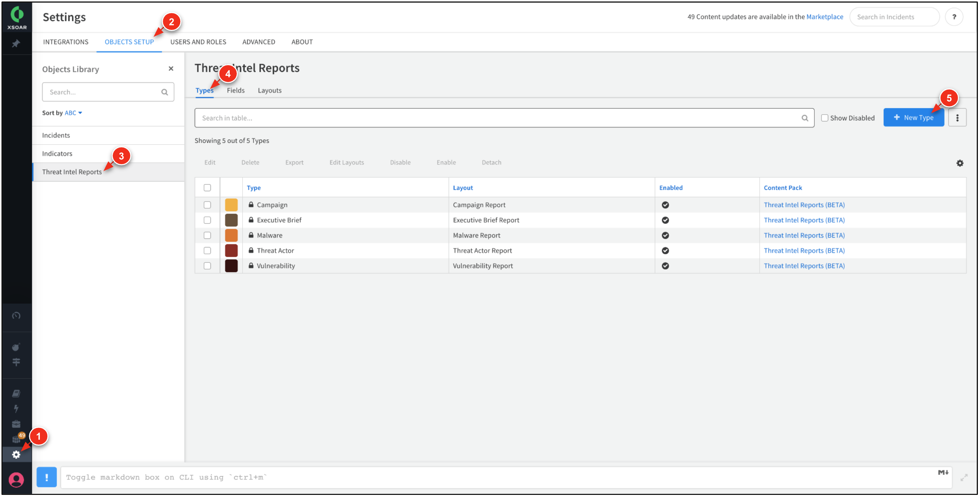Toggle the markdown M icon in CLI box
The image size is (980, 497).
point(943,473)
